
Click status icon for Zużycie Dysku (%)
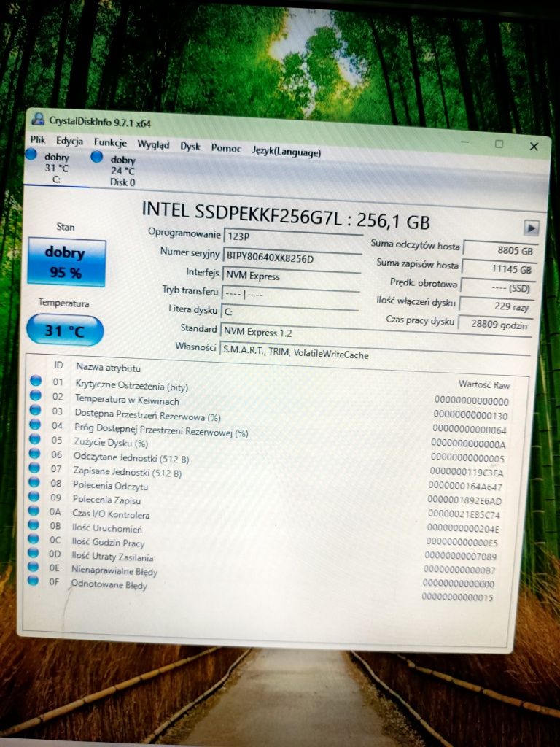tap(35, 438)
